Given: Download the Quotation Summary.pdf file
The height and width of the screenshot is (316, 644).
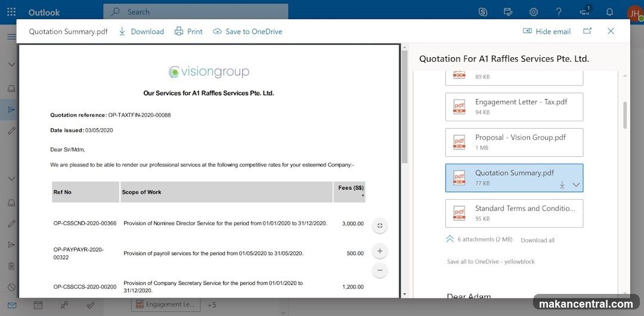Looking at the screenshot, I should pos(141,31).
